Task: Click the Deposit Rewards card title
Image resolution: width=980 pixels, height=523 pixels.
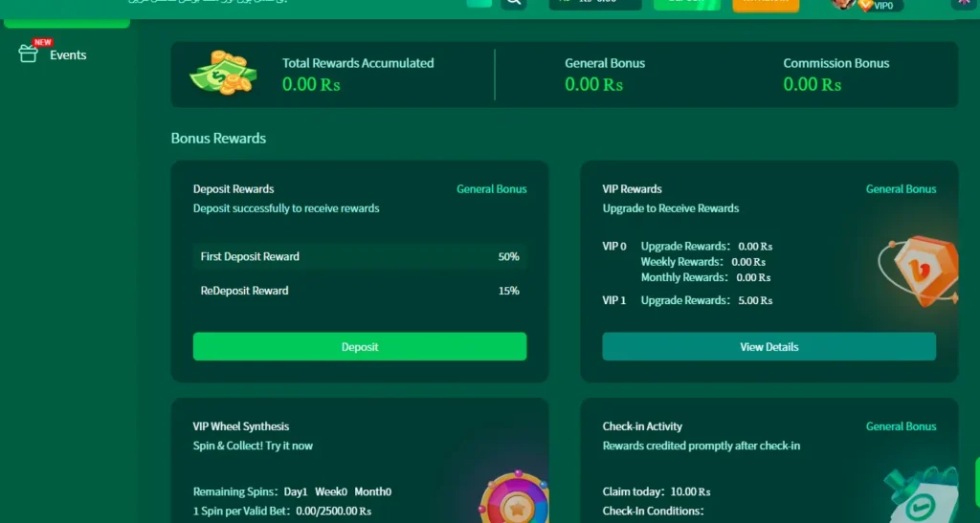Action: tap(234, 189)
